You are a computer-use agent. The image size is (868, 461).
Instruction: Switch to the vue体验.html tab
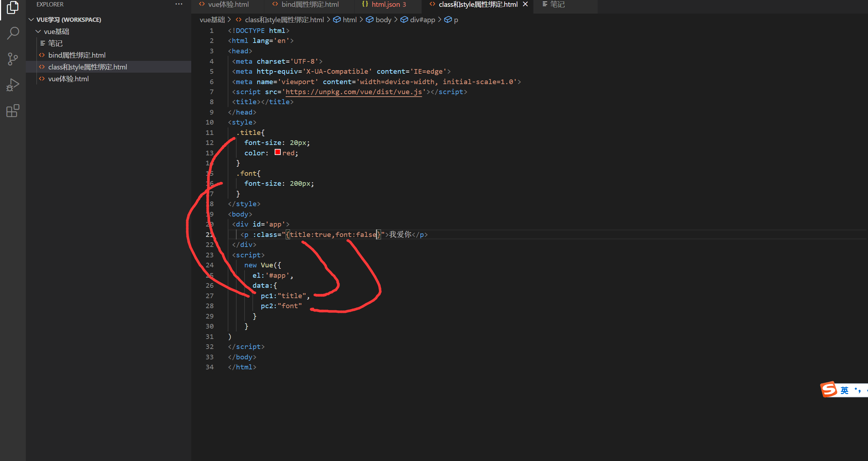[228, 4]
